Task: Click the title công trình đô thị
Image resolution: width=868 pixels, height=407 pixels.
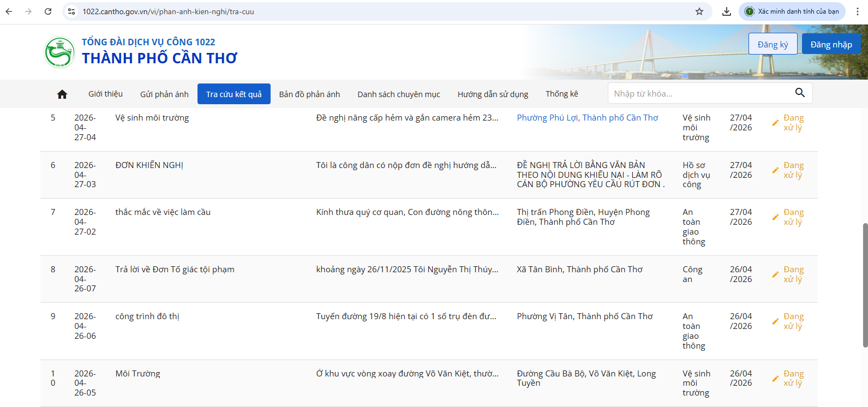Action: [147, 316]
